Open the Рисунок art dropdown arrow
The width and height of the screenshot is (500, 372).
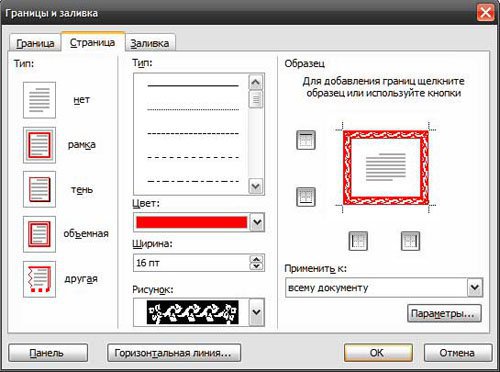coord(257,312)
